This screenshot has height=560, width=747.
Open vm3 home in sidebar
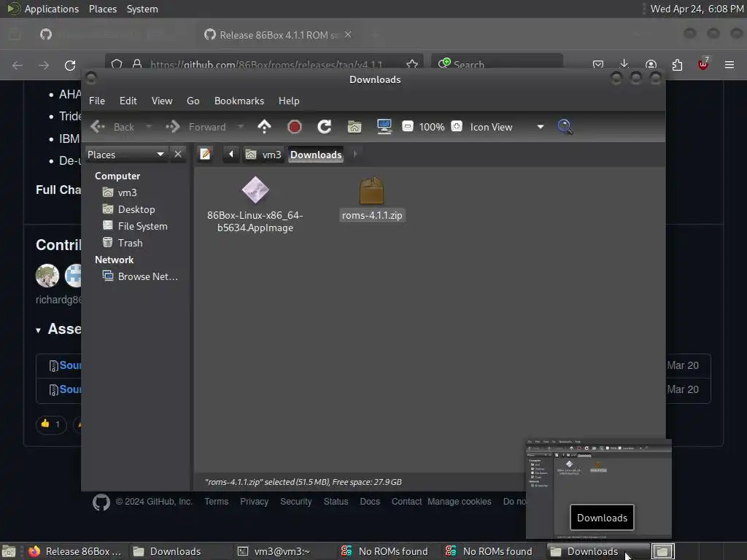click(127, 192)
